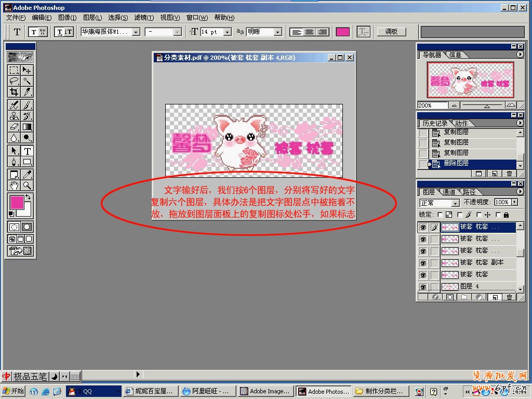The width and height of the screenshot is (532, 399).
Task: Open the Warp Text dialog
Action: click(363, 32)
